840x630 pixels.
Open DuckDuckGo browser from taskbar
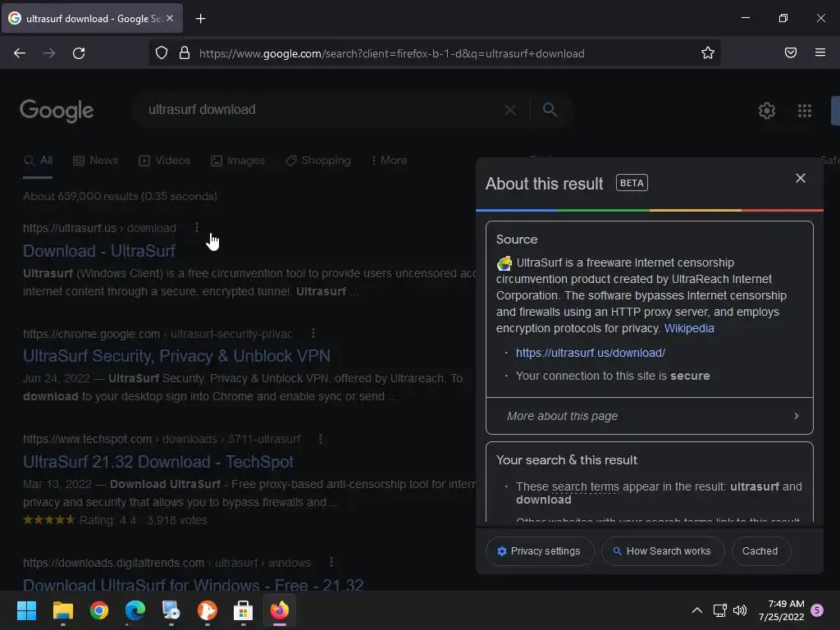point(208,610)
